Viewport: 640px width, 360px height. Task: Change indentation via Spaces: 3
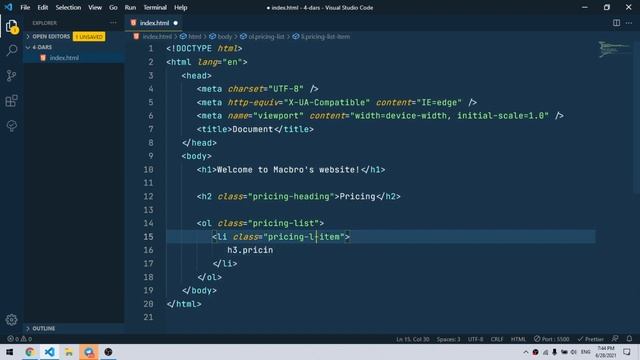[448, 339]
